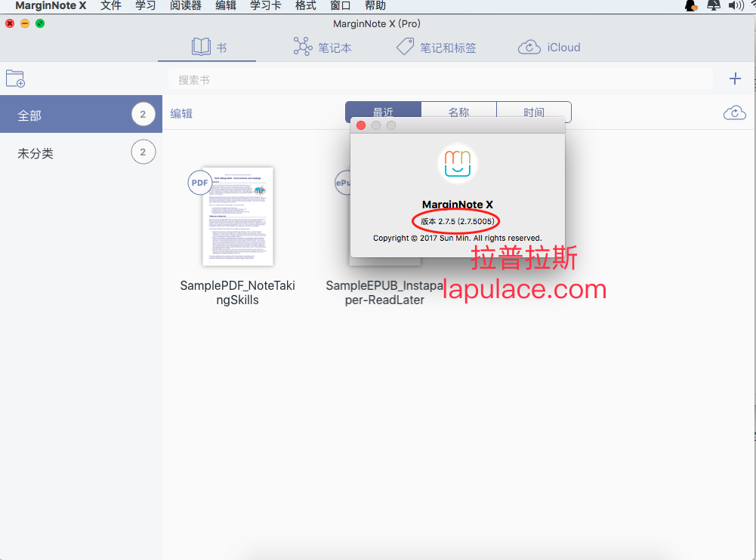Switch to the 笔记本 notebook tab
The height and width of the screenshot is (560, 756).
(322, 48)
